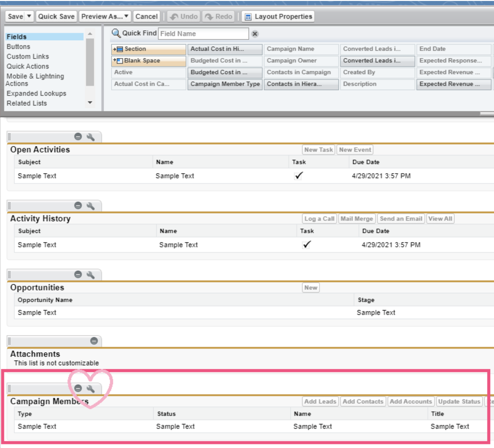494x448 pixels.
Task: Click the Redo arrow icon
Action: pyautogui.click(x=209, y=17)
